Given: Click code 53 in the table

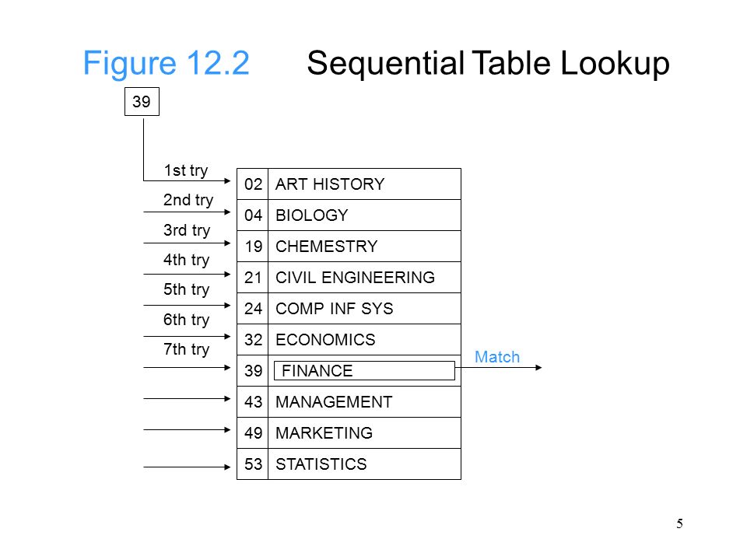Looking at the screenshot, I should [253, 464].
